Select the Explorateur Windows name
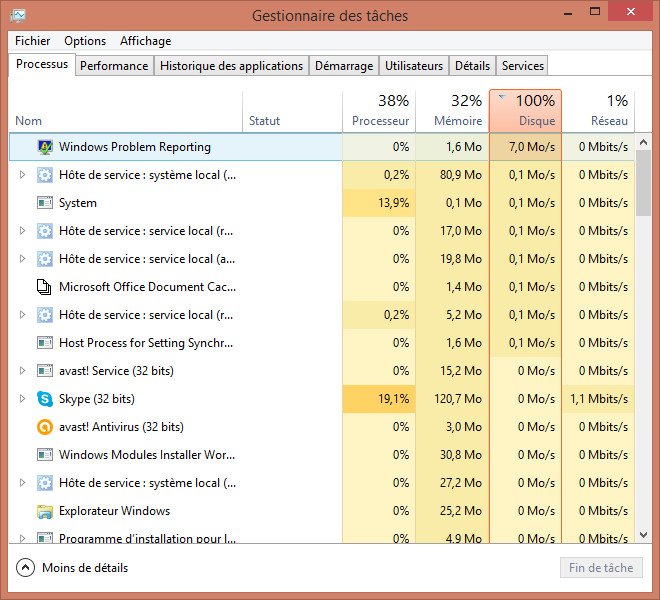The width and height of the screenshot is (660, 600). (x=114, y=511)
